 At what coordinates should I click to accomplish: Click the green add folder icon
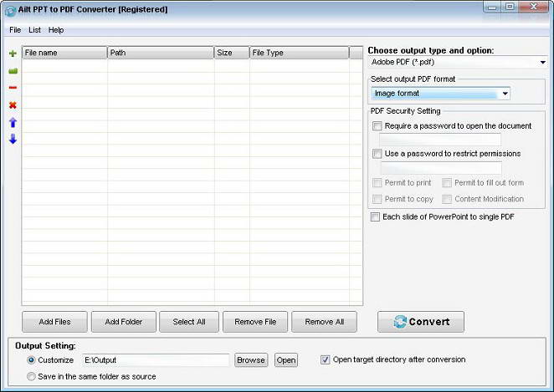[x=13, y=71]
